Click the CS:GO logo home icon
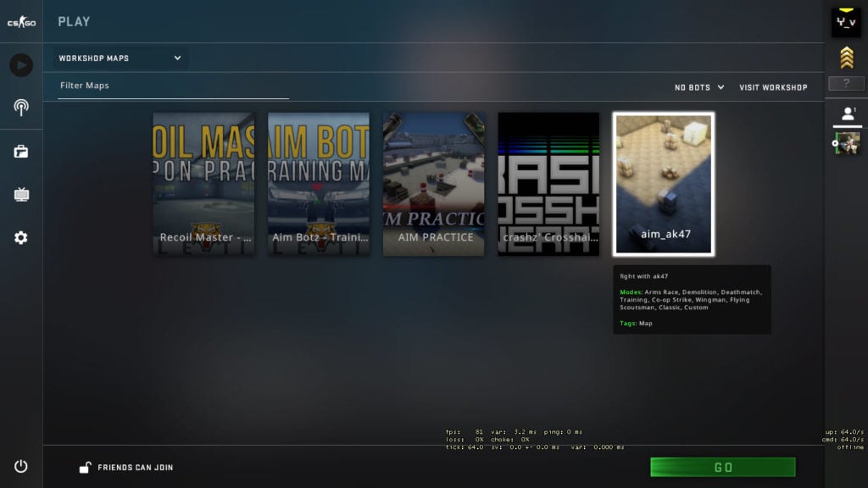Screen dimensions: 868x488 click(x=21, y=22)
